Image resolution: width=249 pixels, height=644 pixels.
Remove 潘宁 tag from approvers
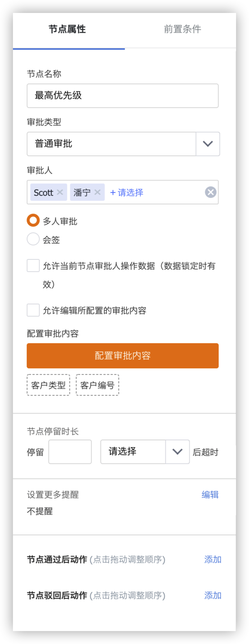tap(97, 192)
